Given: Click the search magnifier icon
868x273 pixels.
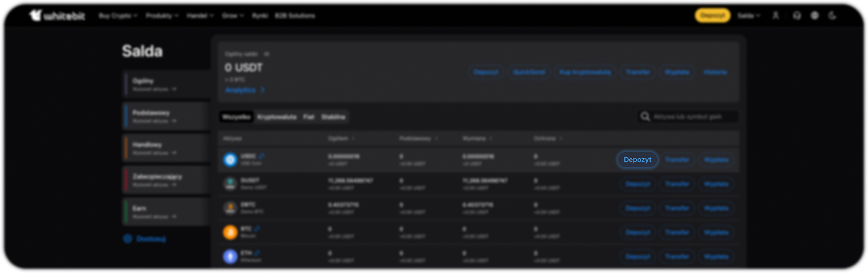Looking at the screenshot, I should tap(645, 116).
